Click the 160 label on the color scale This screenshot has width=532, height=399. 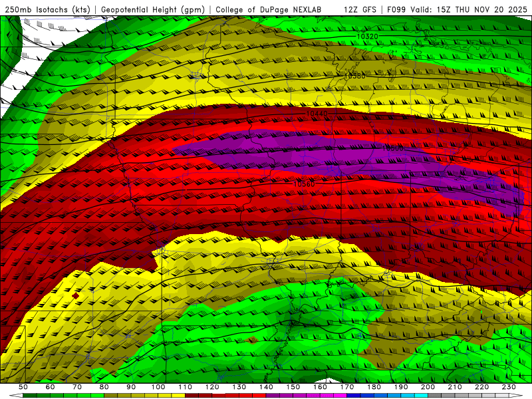(x=320, y=387)
